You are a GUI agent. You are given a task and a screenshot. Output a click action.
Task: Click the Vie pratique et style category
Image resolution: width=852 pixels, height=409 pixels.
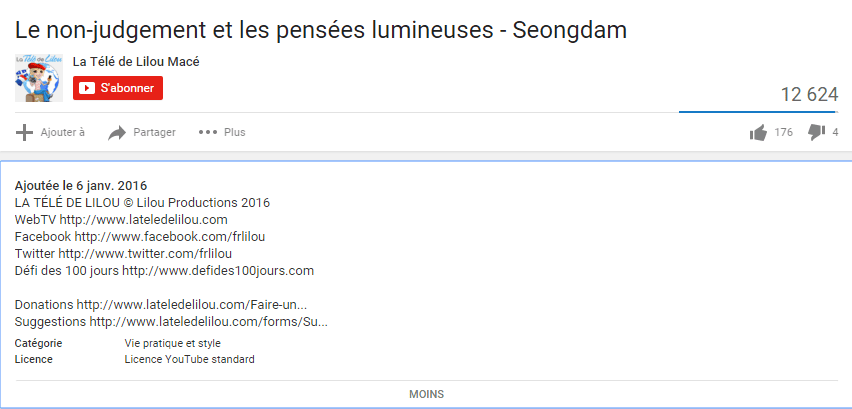click(x=173, y=343)
